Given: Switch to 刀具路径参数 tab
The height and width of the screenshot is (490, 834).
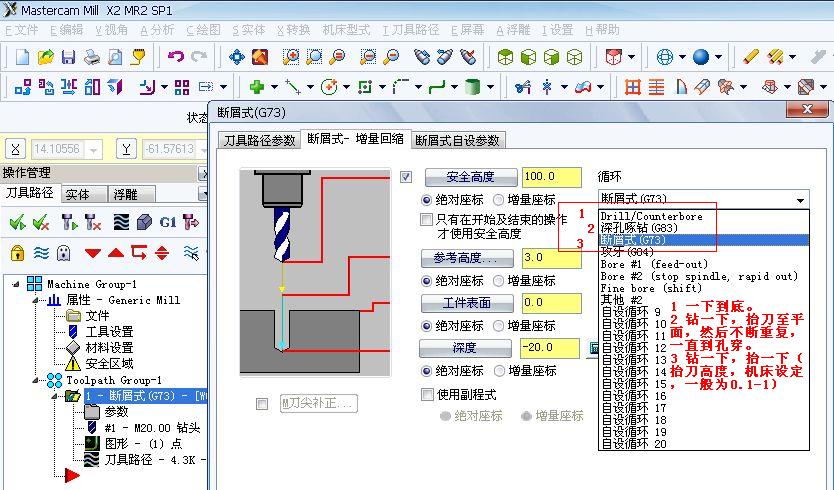Looking at the screenshot, I should 259,140.
